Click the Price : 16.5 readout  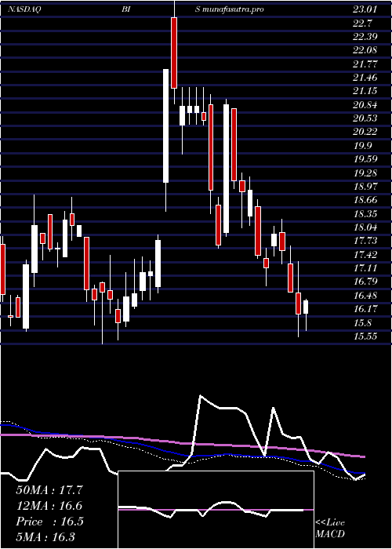tap(49, 521)
